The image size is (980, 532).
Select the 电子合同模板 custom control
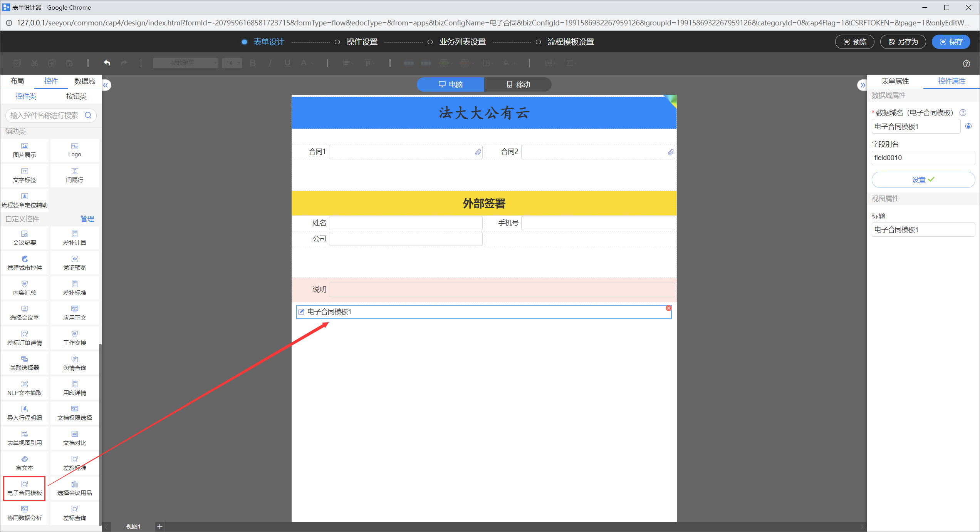point(24,488)
